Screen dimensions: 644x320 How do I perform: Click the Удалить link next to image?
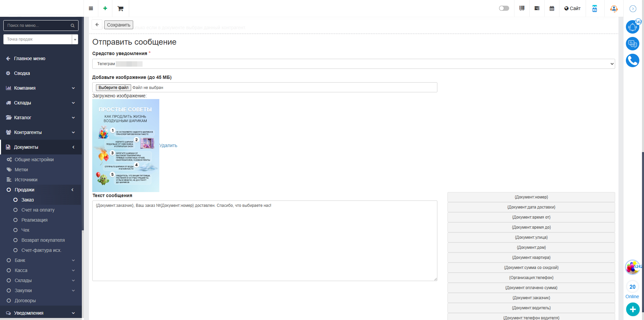(168, 145)
